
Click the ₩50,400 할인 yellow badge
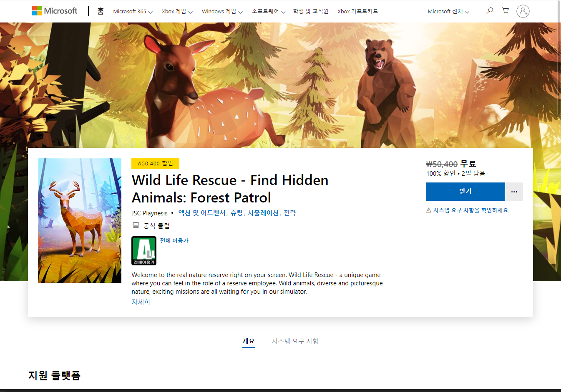155,163
